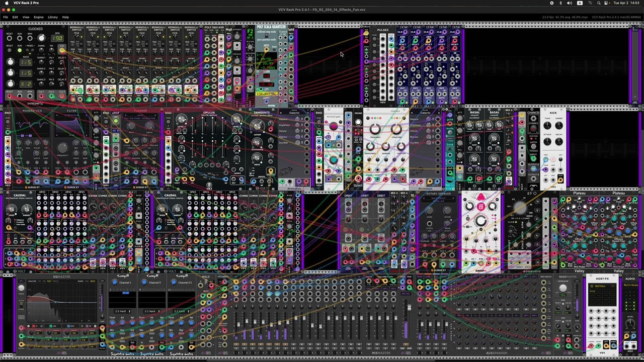
Task: Toggle the RUN button on Clocked module
Action: [x=20, y=50]
